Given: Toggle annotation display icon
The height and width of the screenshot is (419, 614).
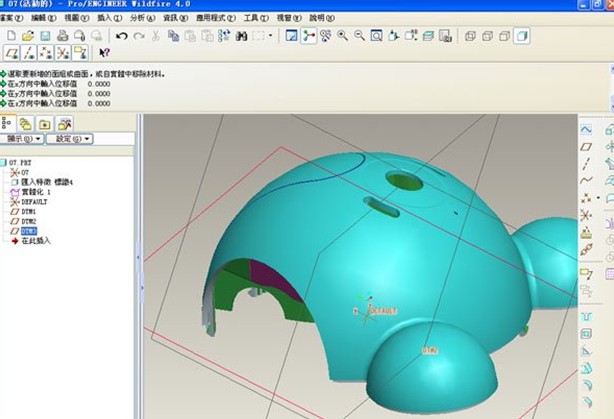Looking at the screenshot, I should (80, 53).
